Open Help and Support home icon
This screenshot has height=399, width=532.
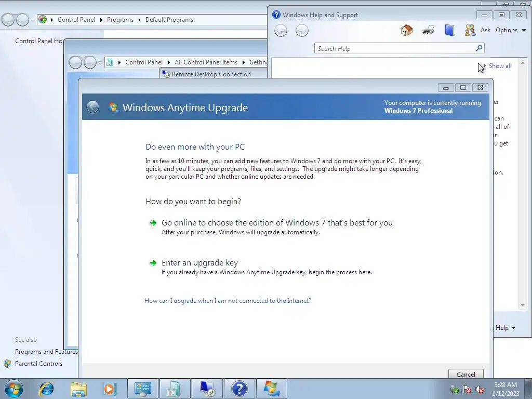(x=406, y=30)
